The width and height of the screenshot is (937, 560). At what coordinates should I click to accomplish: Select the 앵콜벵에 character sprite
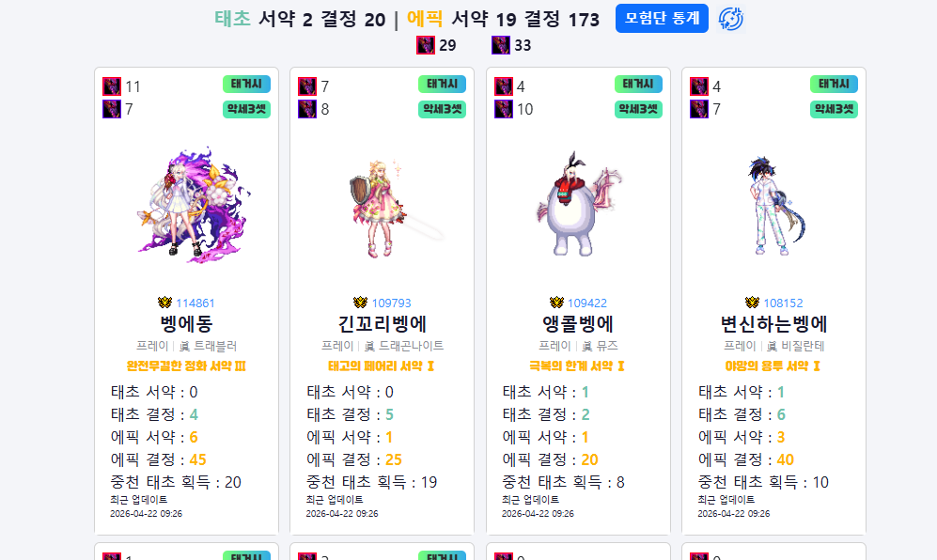click(x=578, y=203)
